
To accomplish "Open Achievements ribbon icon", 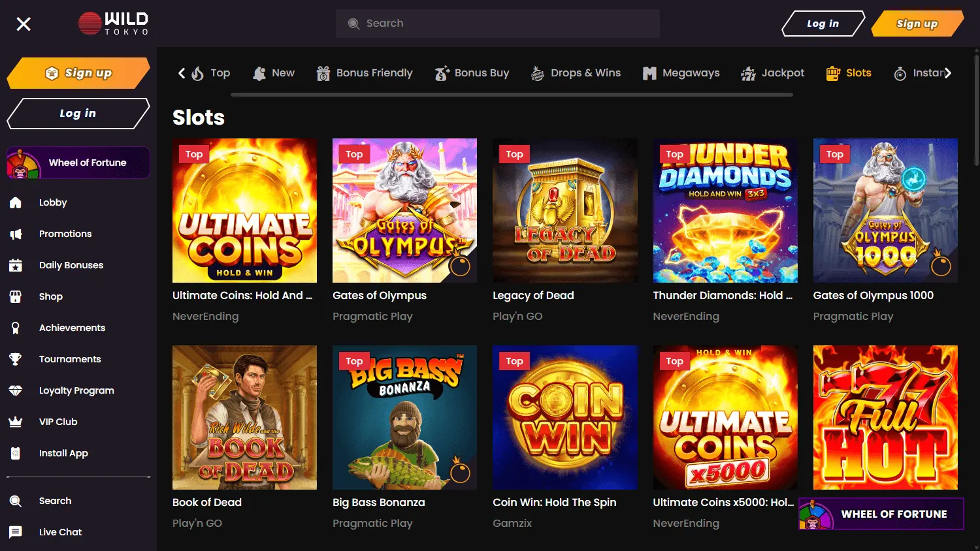I will click(x=16, y=328).
